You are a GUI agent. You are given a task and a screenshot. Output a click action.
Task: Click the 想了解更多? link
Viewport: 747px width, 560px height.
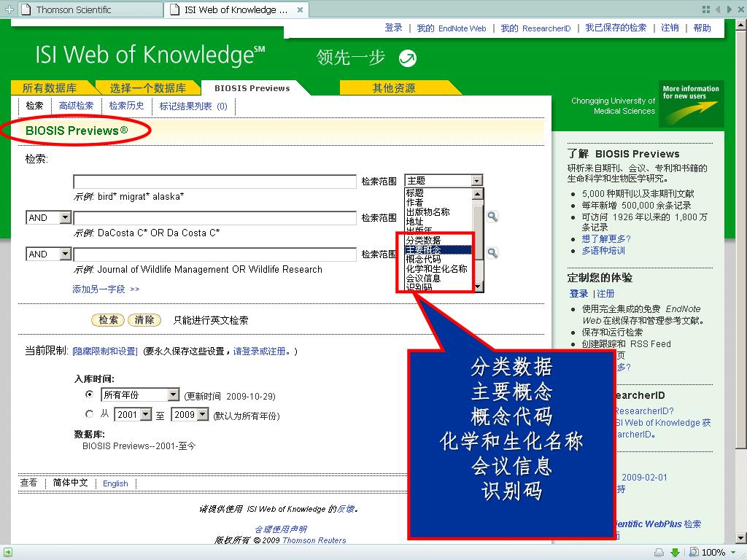[606, 238]
